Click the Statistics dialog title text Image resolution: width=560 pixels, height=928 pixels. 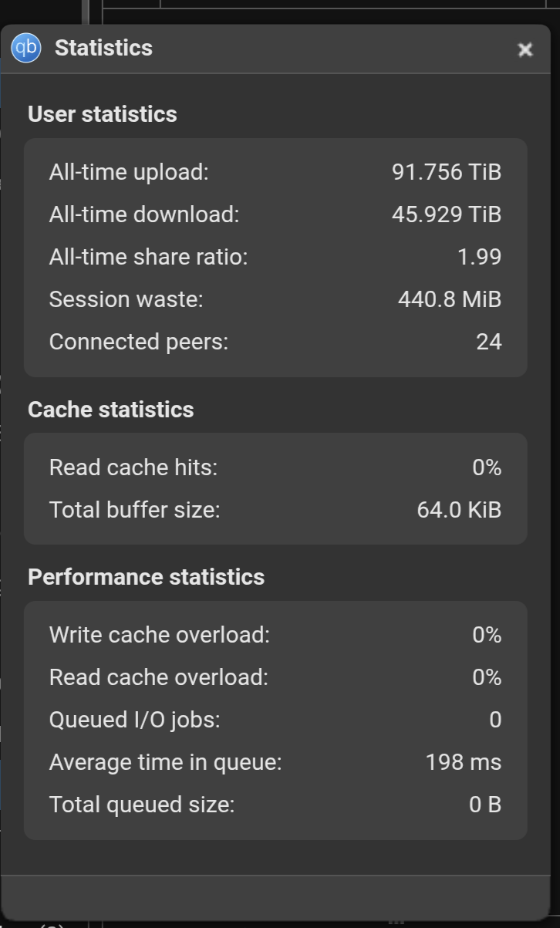[103, 48]
